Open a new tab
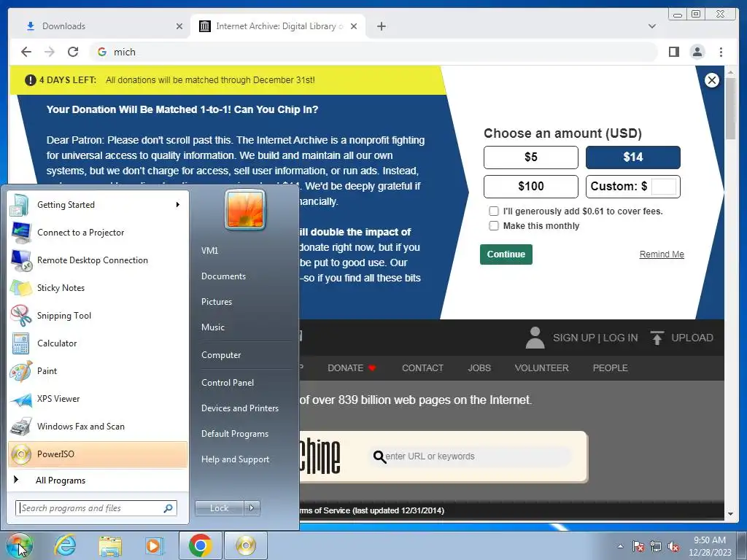 pyautogui.click(x=381, y=26)
